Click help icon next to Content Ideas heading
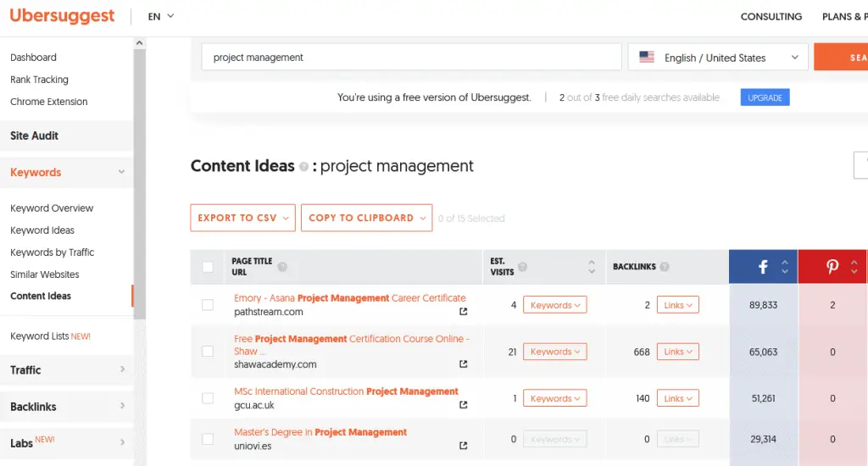This screenshot has height=466, width=868. point(303,168)
